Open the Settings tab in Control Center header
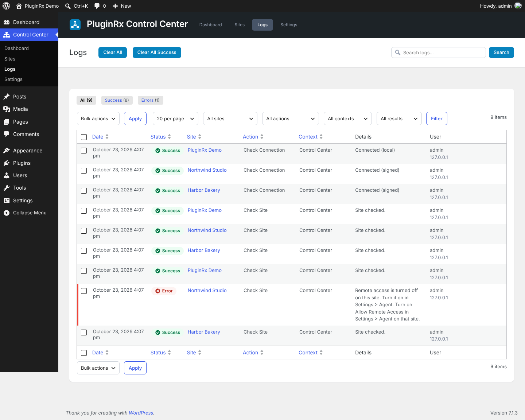The height and width of the screenshot is (420, 525). pos(289,25)
